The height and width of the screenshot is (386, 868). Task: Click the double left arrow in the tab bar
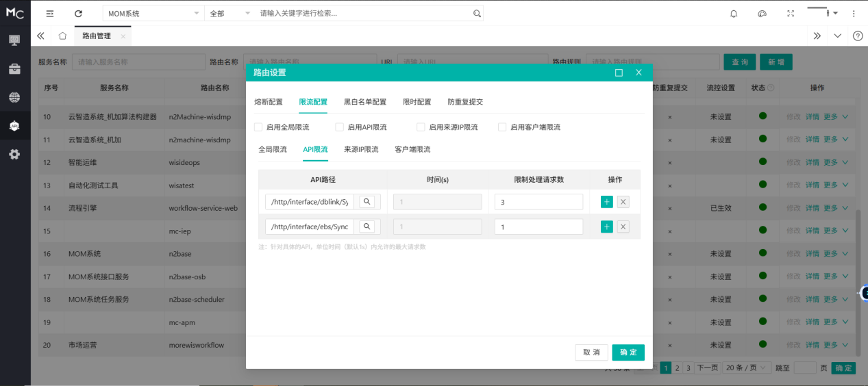pos(40,36)
